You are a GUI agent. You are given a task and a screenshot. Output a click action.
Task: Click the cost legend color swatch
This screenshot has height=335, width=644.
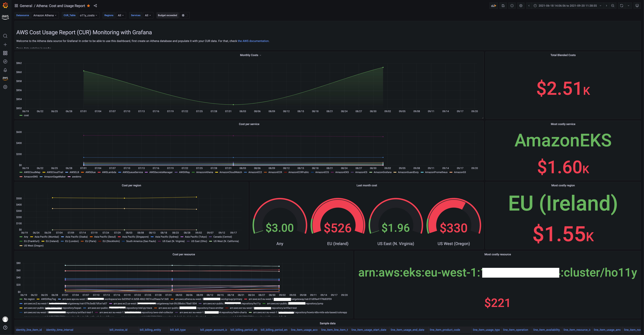[21, 115]
